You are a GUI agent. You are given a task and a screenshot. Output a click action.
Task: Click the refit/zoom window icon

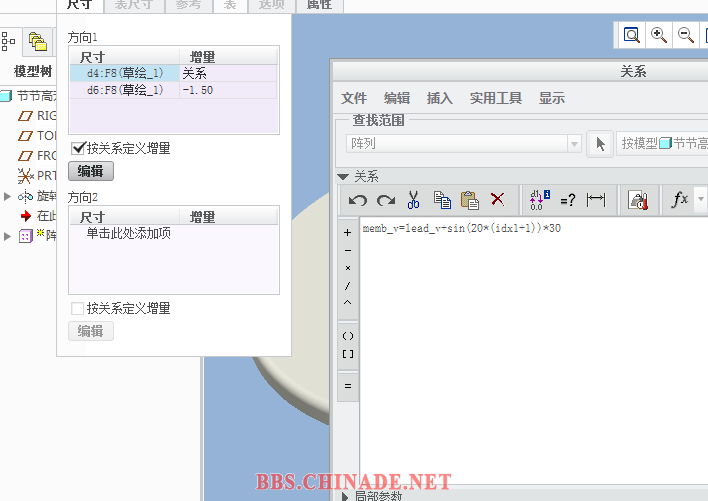632,35
